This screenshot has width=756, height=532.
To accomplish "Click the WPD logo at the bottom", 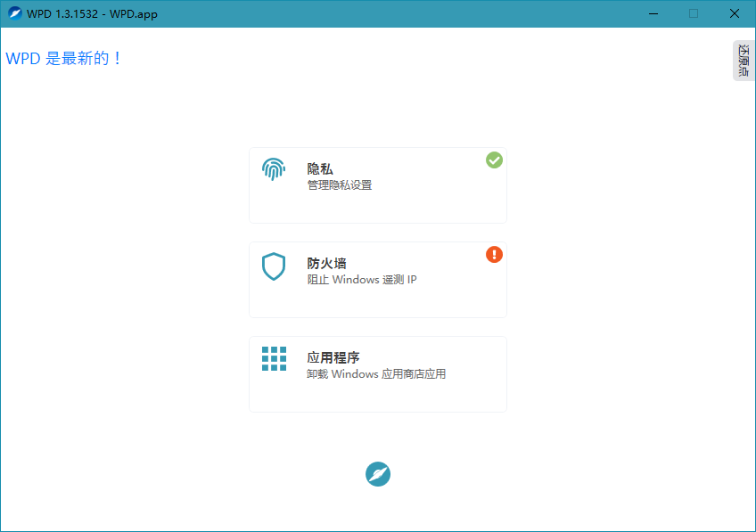I will pos(378,474).
